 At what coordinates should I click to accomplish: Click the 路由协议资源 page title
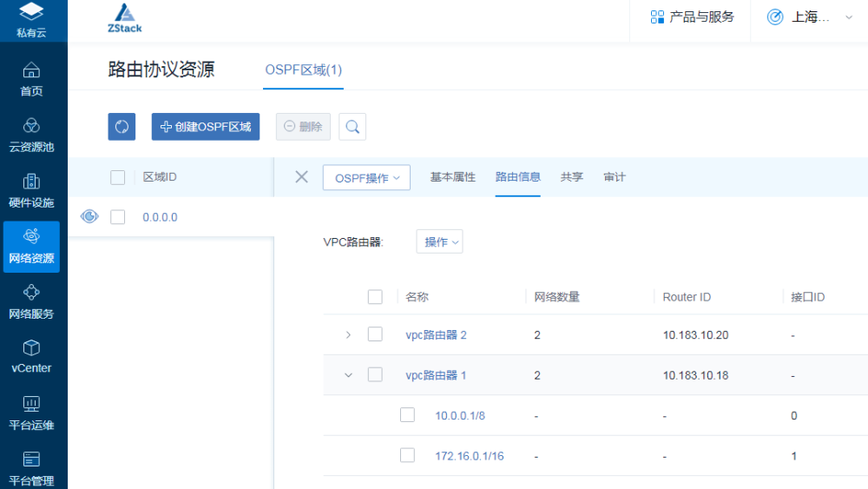(x=161, y=69)
